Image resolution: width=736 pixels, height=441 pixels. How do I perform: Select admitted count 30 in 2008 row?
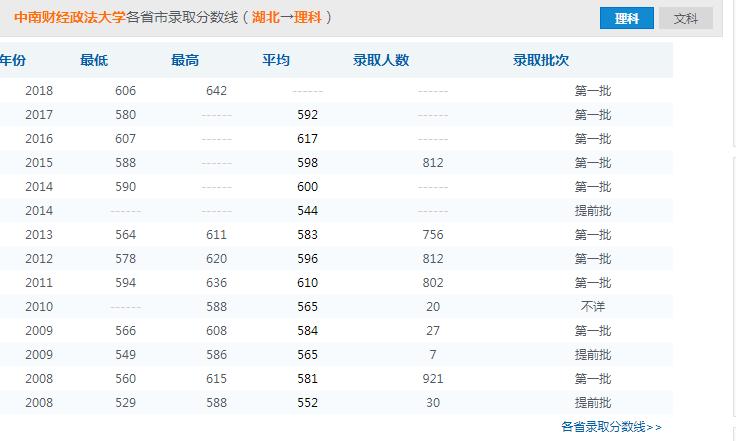(433, 402)
